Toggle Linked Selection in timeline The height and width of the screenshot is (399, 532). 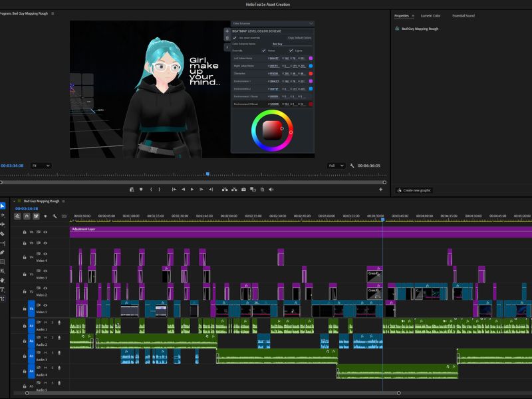(x=36, y=216)
